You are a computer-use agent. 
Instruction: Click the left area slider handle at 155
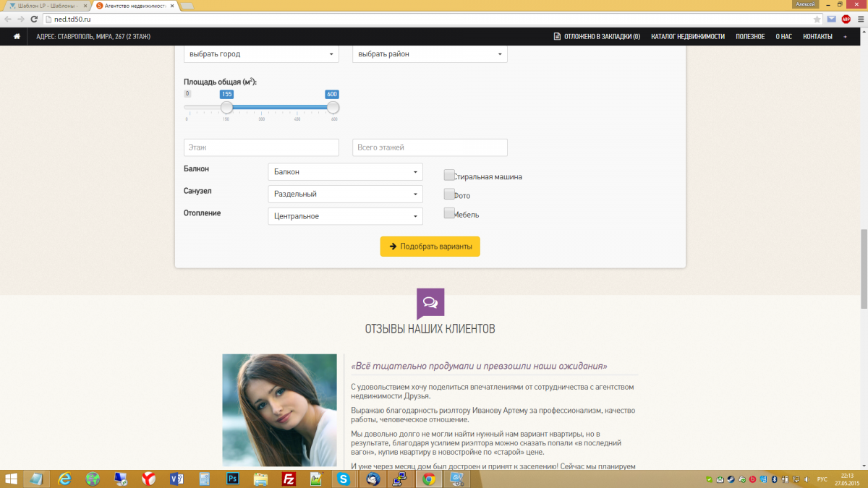226,107
